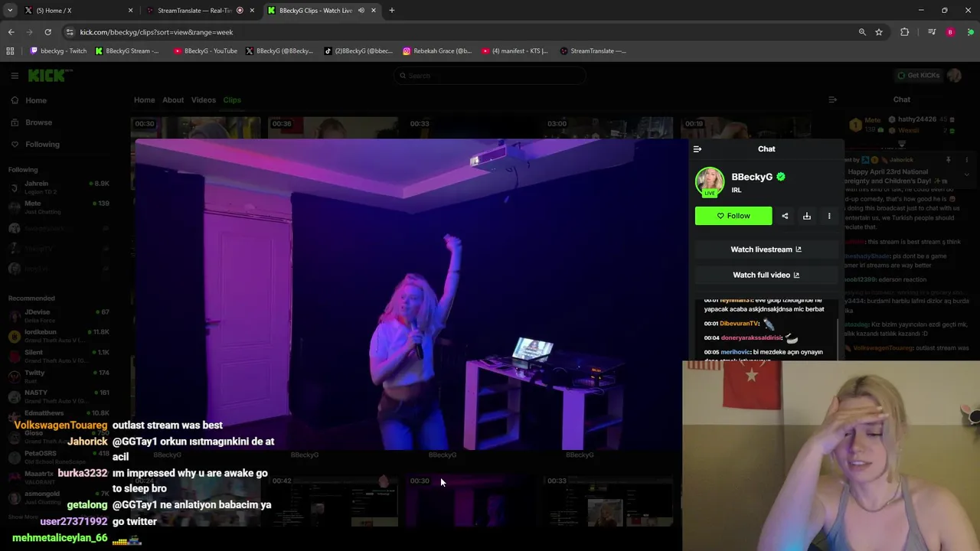
Task: Open the main Chat panel header
Action: pos(902,99)
